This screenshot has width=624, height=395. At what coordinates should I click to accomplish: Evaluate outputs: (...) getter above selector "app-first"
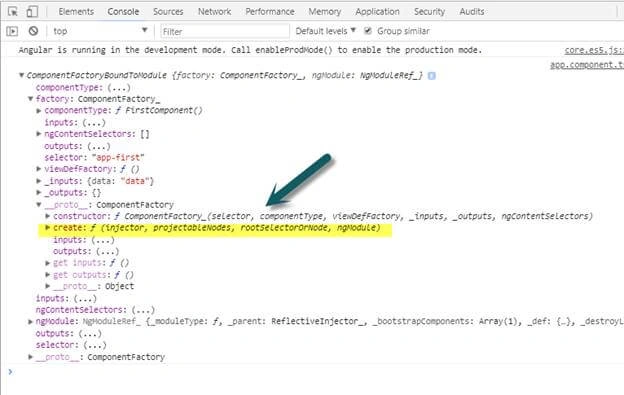pyautogui.click(x=77, y=146)
